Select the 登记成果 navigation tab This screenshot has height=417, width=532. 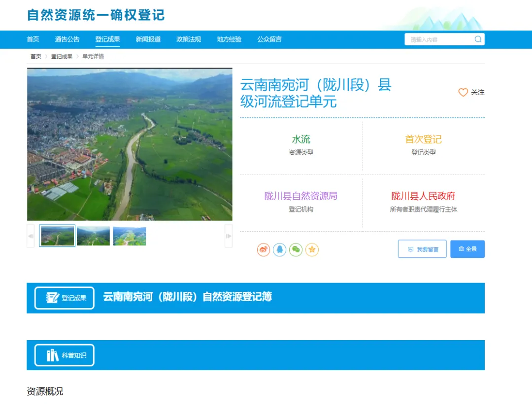tap(107, 39)
